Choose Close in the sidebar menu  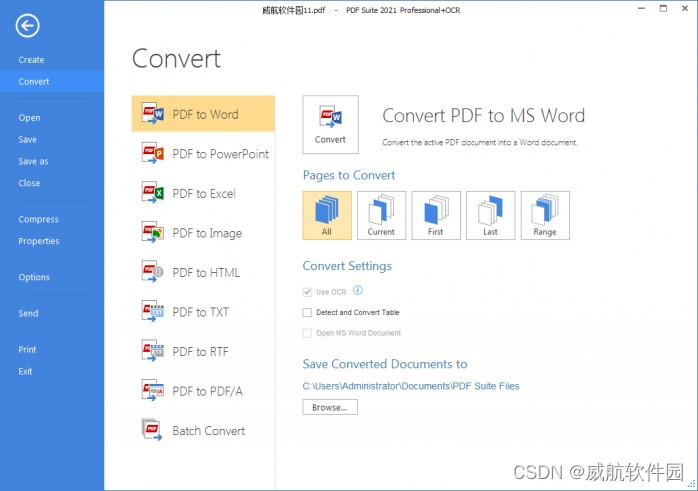coord(29,183)
